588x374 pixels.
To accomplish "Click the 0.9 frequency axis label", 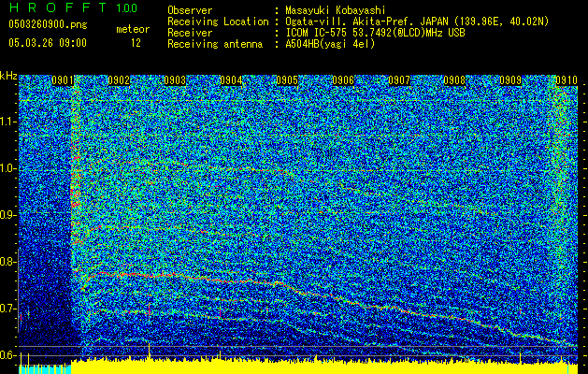I will pyautogui.click(x=7, y=215).
